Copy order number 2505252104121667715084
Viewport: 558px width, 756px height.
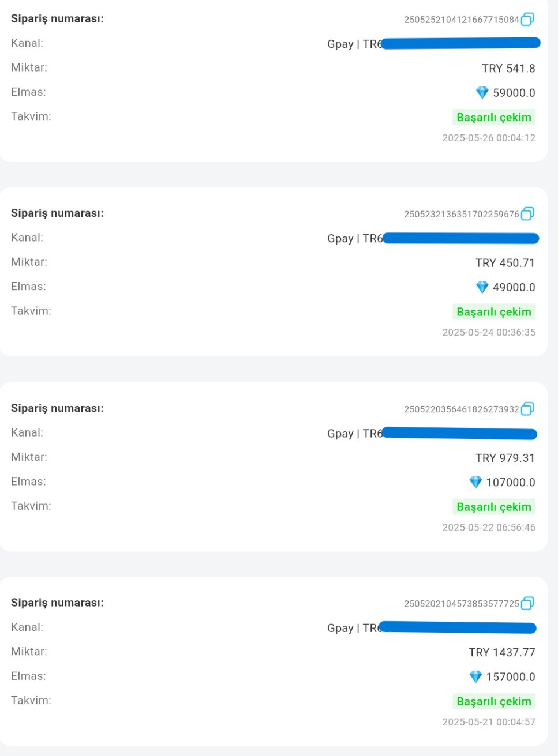point(527,20)
